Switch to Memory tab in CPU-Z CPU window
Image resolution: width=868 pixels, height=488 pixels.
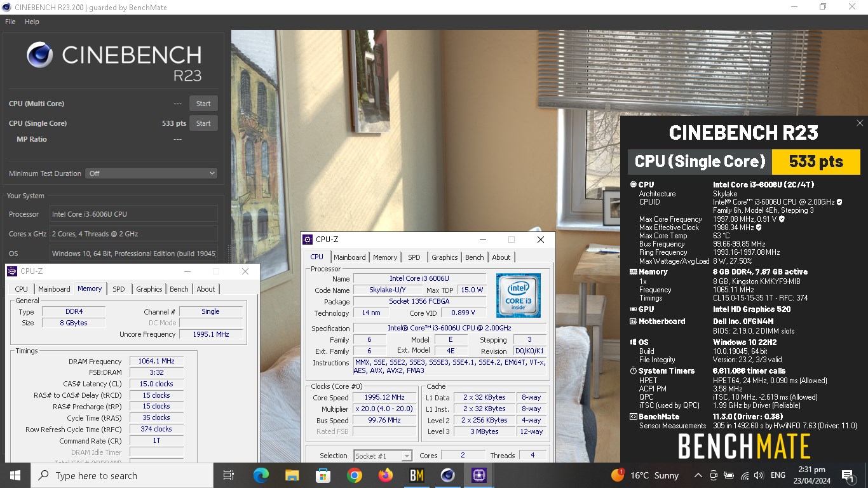pos(385,257)
